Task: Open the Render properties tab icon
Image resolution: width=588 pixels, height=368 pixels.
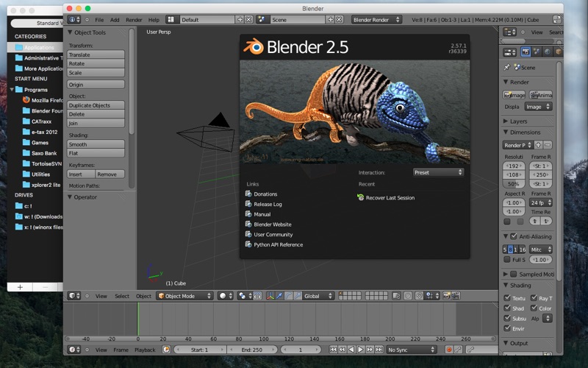Action: [526, 52]
